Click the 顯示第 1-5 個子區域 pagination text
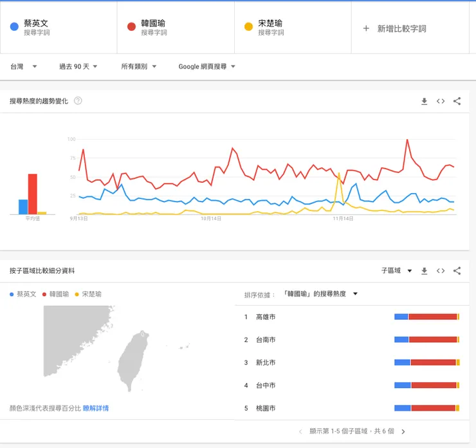Screen dimensions: 476x448 point(352,431)
